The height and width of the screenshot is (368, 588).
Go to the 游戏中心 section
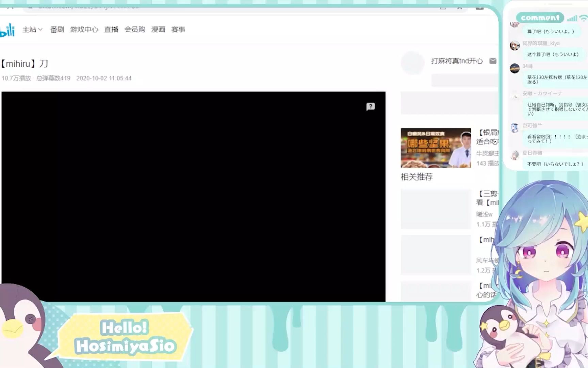pyautogui.click(x=84, y=30)
